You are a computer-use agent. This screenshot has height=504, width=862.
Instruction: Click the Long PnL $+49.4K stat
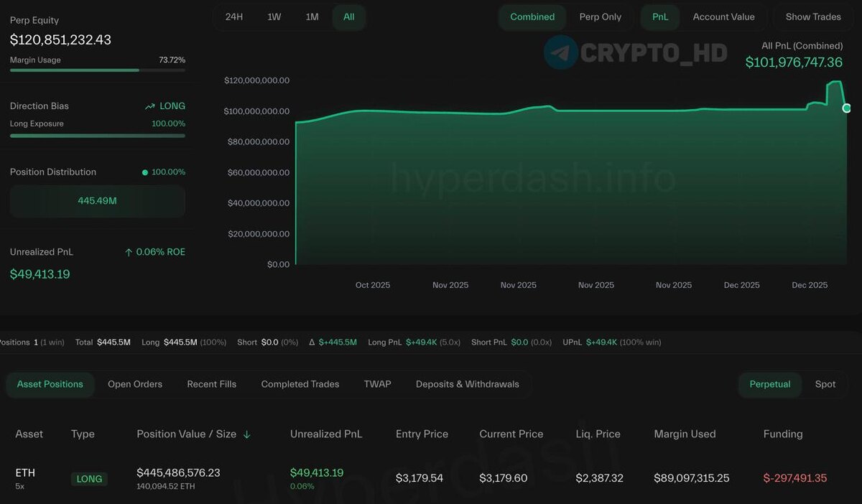coord(415,342)
